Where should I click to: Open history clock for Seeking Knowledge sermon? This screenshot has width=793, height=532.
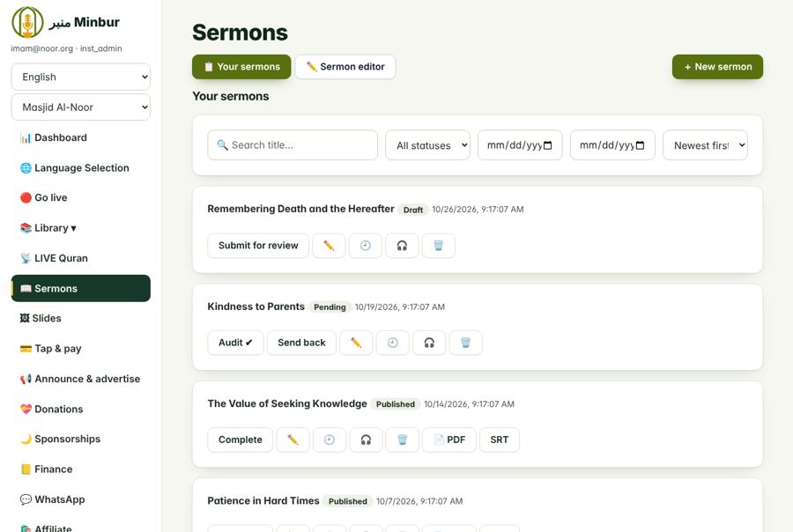tap(330, 440)
